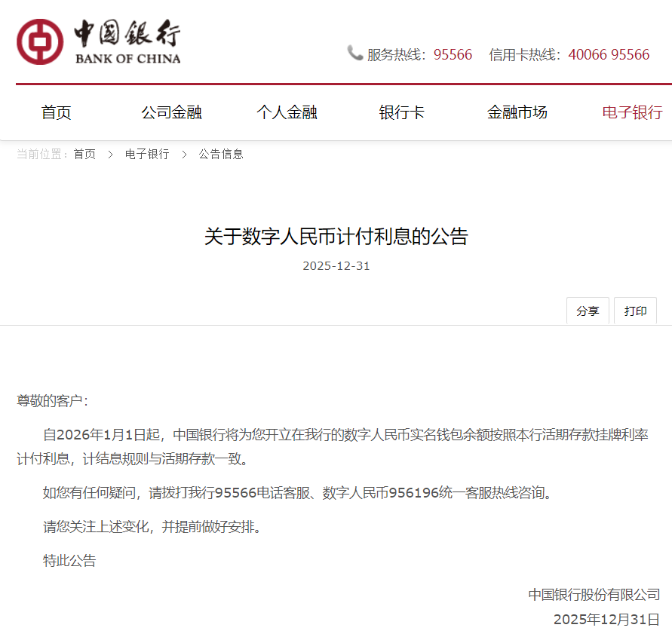Click the announcement date 2025-12-31

click(336, 265)
